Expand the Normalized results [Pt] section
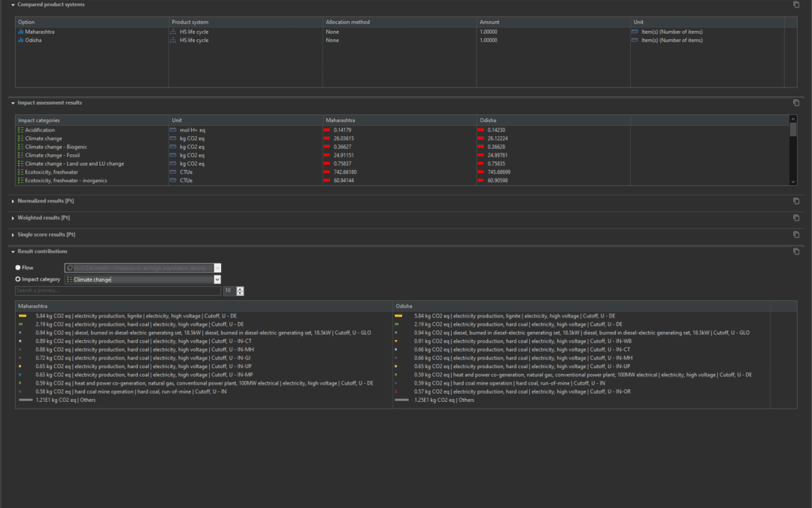Viewport: 812px width, 508px height. coord(13,201)
